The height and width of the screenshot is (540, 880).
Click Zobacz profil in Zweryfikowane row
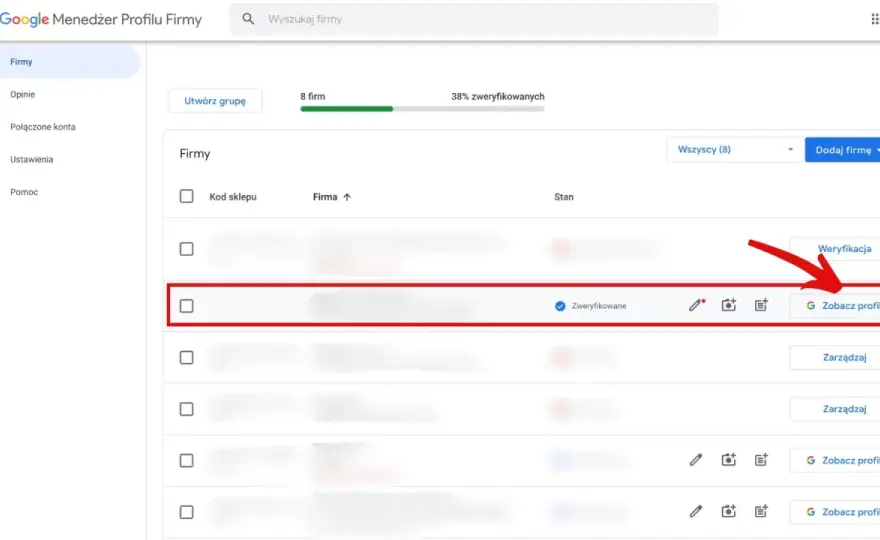pos(835,306)
